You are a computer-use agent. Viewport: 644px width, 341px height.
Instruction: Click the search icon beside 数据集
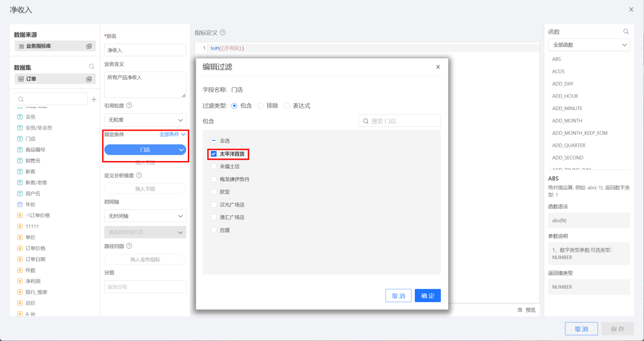[92, 67]
